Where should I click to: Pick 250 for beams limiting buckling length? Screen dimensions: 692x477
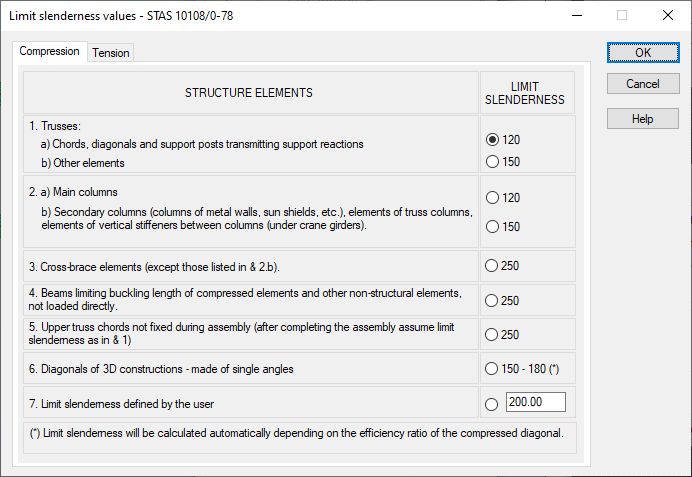click(x=492, y=300)
